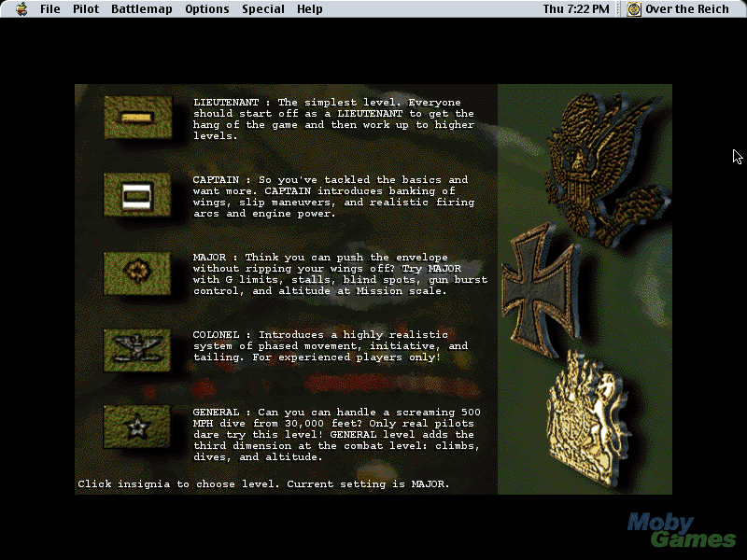Open the Battlemap menu
This screenshot has width=747, height=560.
[x=142, y=9]
